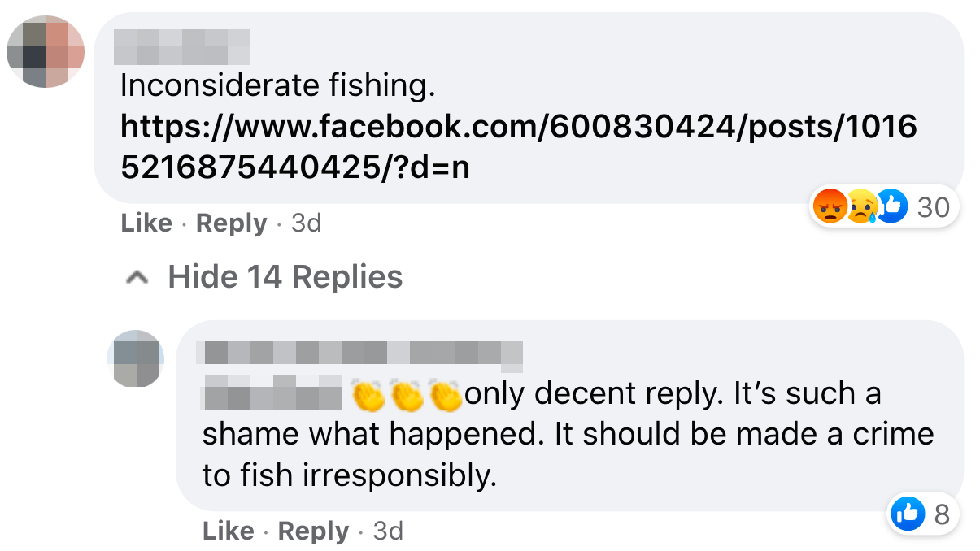The height and width of the screenshot is (551, 980).
Task: View the 30 reactions count on first comment
Action: 933,207
